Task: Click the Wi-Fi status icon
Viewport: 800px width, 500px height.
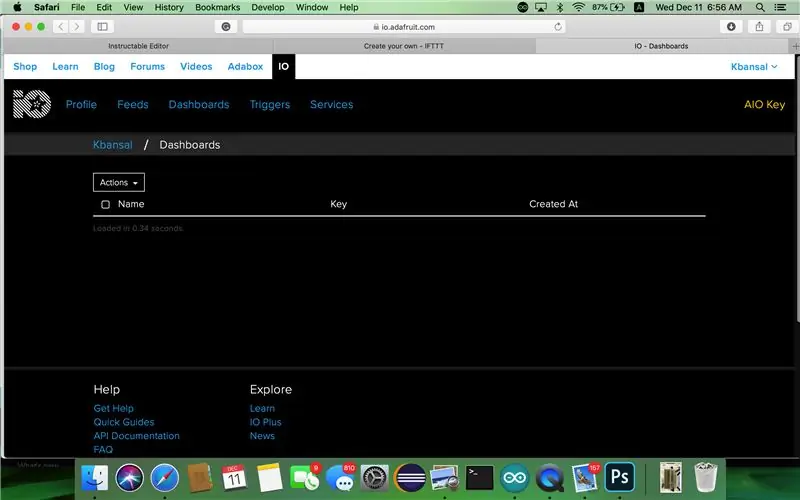Action: pos(578,7)
